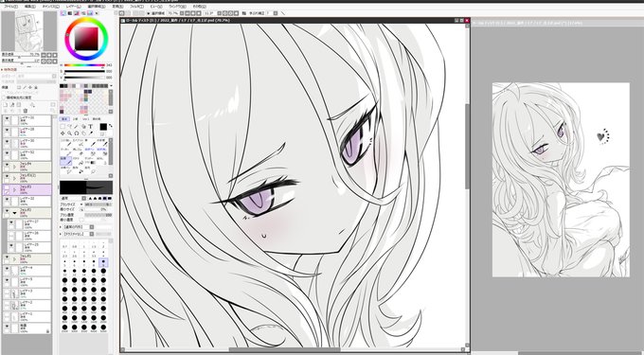Image resolution: width=644 pixels, height=355 pixels.
Task: Collapse the expanded フォルダ2 folder
Action: pyautogui.click(x=15, y=213)
